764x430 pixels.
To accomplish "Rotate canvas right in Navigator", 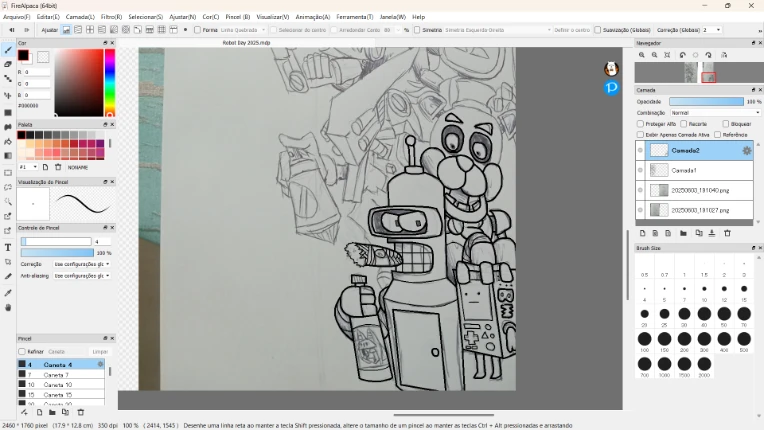I will (x=708, y=55).
